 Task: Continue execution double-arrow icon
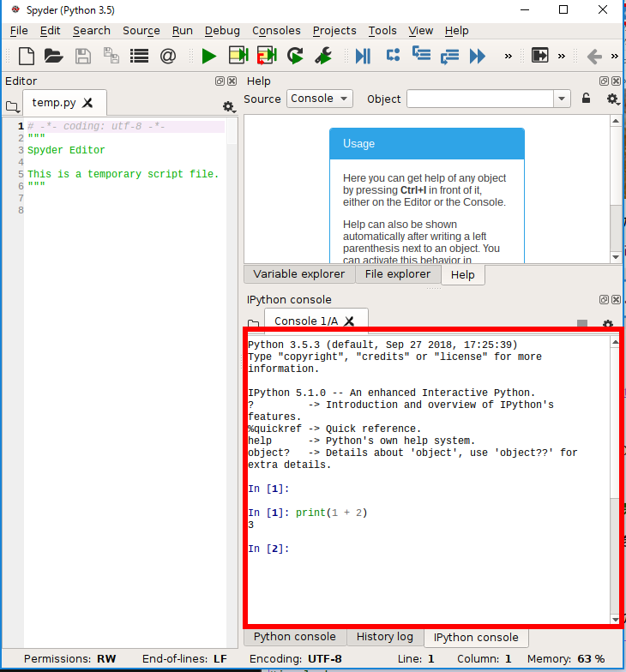pyautogui.click(x=477, y=57)
